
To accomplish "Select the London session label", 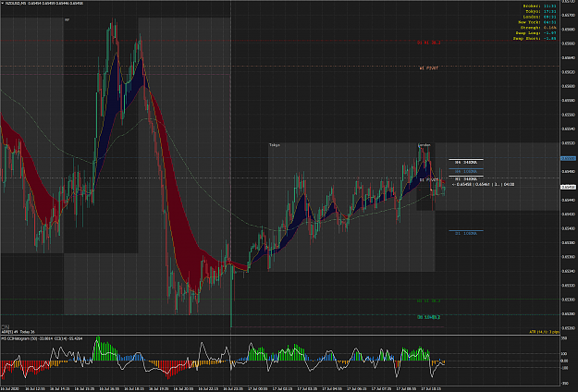I will click(x=424, y=145).
